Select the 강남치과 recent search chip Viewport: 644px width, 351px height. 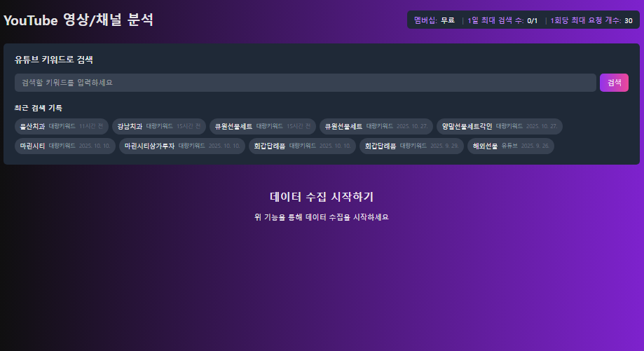click(158, 127)
